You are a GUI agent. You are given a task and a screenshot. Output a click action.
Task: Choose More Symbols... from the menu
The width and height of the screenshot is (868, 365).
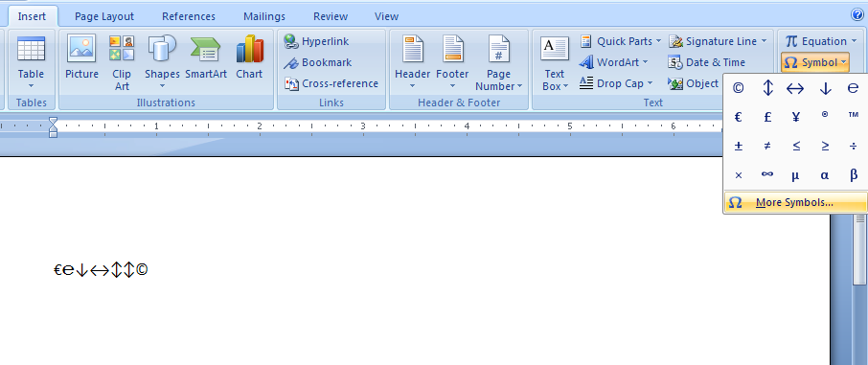[795, 203]
